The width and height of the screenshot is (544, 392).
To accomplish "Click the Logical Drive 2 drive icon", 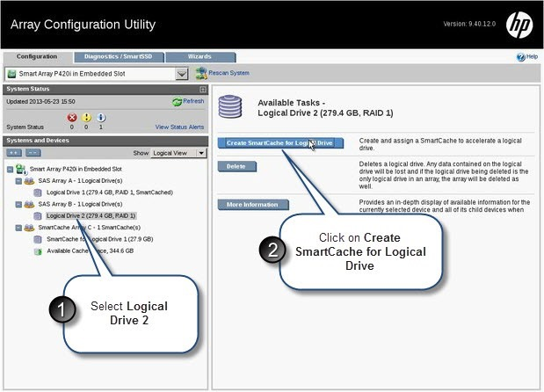I will (38, 216).
